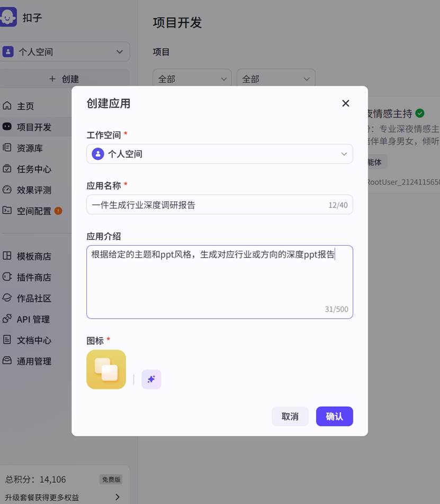
Task: Click the 确认 button
Action: tap(334, 416)
